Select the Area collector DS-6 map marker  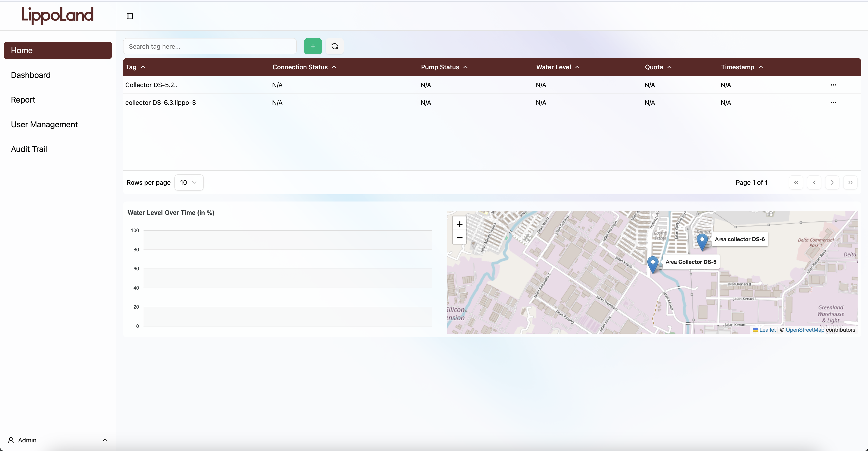pos(702,242)
